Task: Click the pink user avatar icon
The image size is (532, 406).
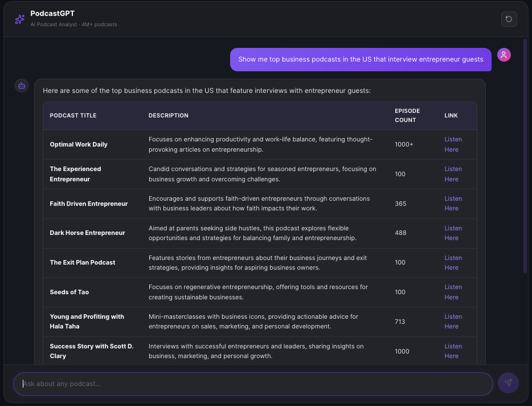Action: coord(504,54)
